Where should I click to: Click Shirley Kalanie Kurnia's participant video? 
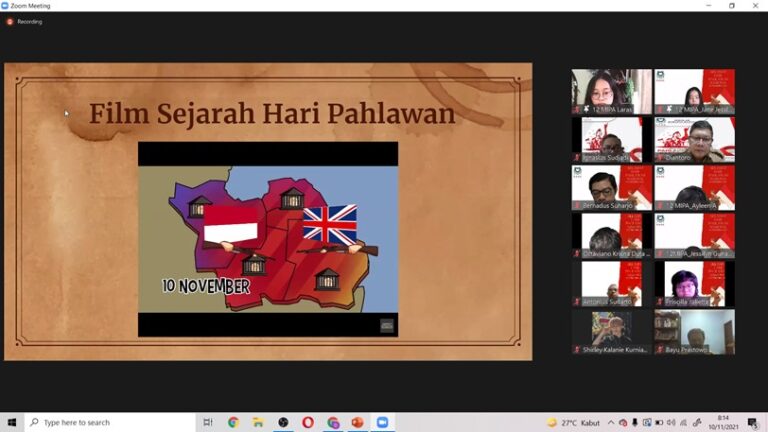pyautogui.click(x=611, y=332)
